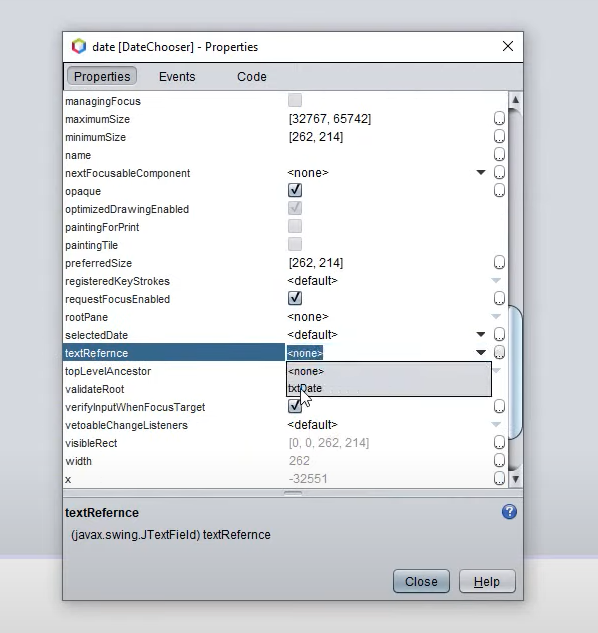The width and height of the screenshot is (598, 633).
Task: Open custom editor button for nextFocusableComponent
Action: [x=499, y=173]
